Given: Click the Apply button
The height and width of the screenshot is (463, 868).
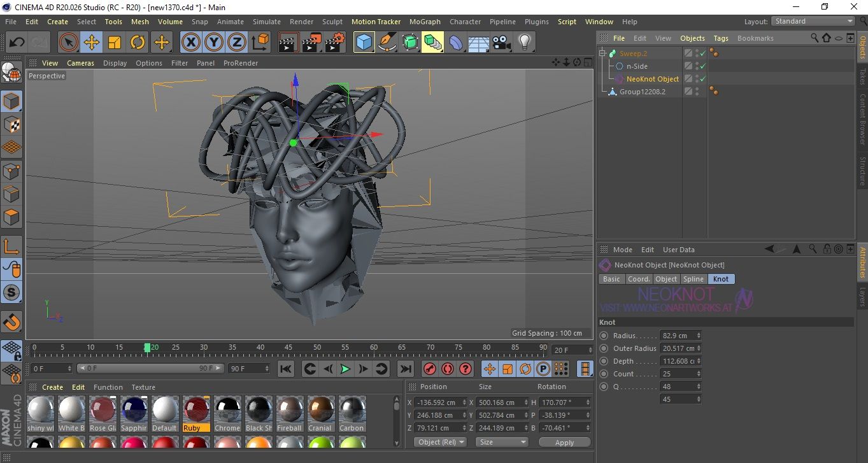Looking at the screenshot, I should (564, 442).
